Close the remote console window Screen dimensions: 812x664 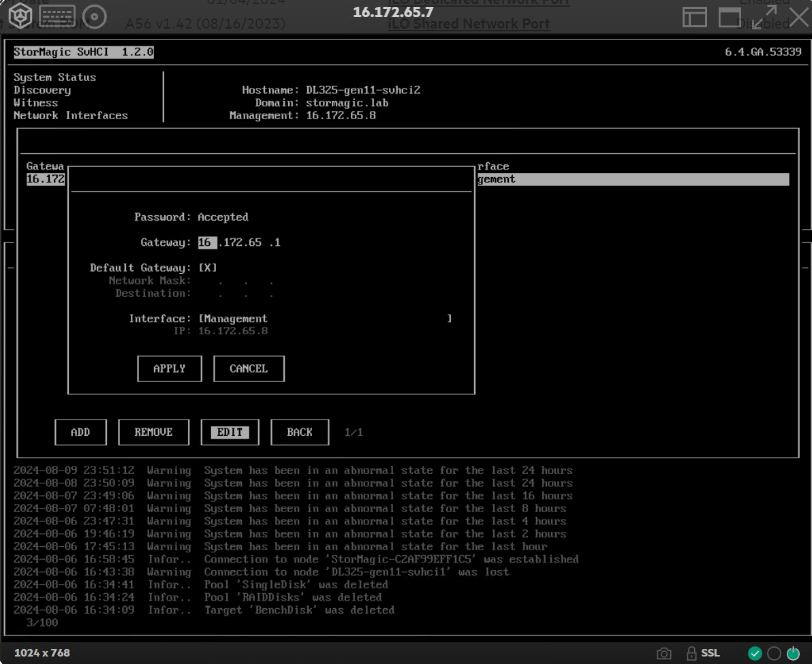799,17
